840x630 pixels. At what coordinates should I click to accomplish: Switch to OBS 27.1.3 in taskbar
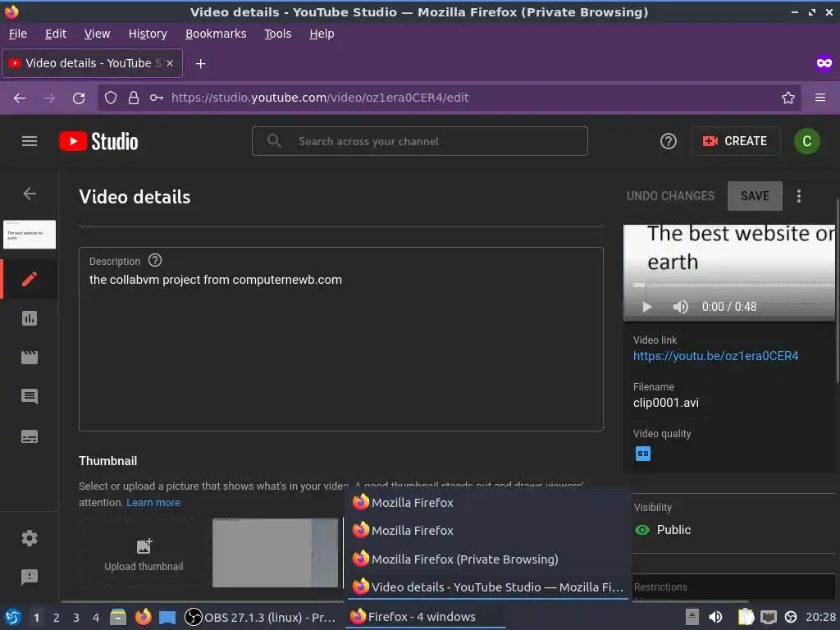point(260,617)
